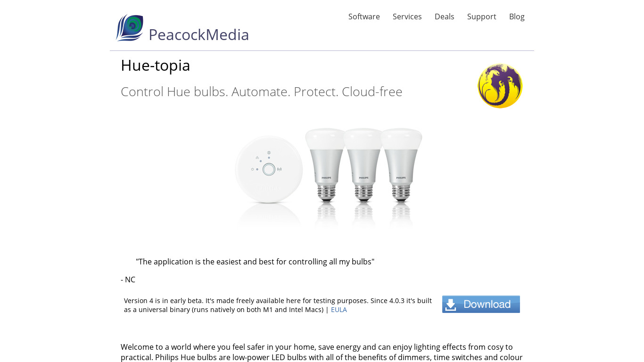The width and height of the screenshot is (644, 362).
Task: Go to the Deals page
Action: pos(445,16)
